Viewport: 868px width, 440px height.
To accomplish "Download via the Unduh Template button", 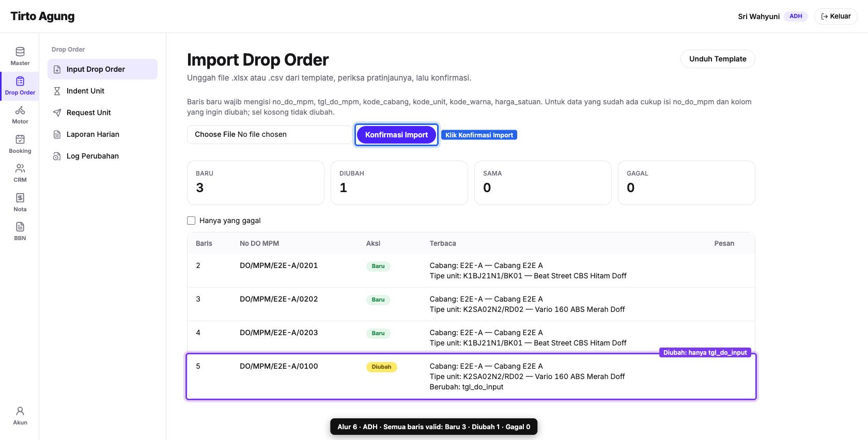I will click(x=718, y=59).
